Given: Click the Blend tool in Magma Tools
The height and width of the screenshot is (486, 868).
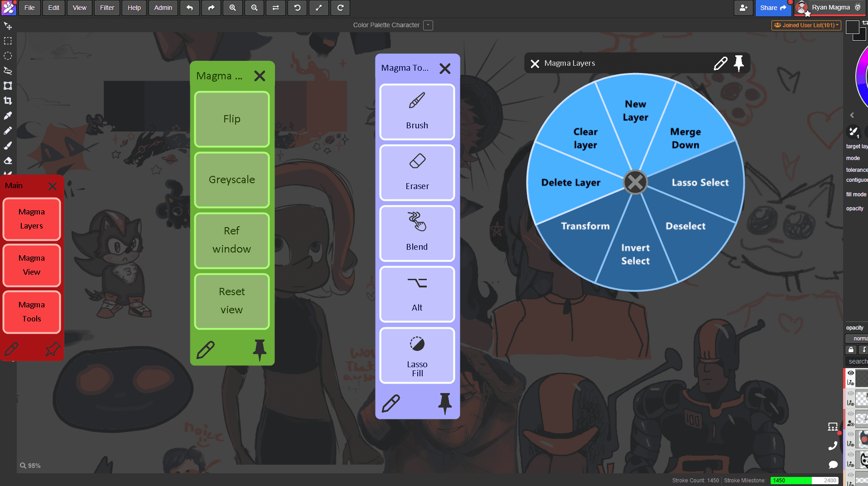Looking at the screenshot, I should pyautogui.click(x=417, y=233).
